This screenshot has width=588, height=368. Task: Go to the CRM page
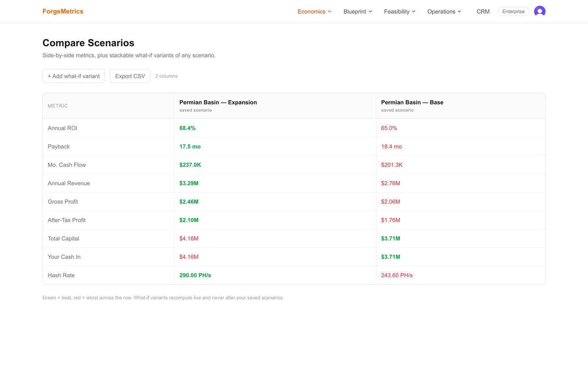click(483, 11)
